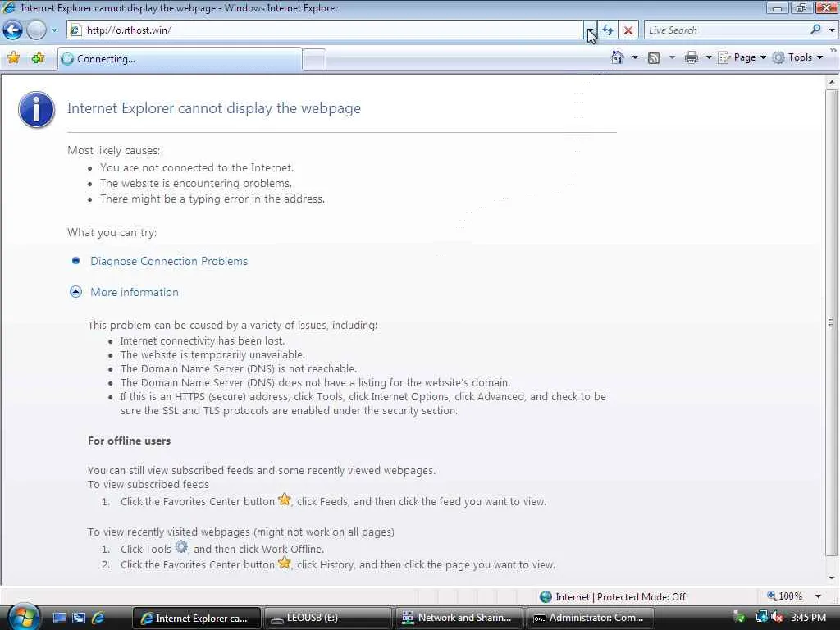Click the page icon in address bar
The width and height of the screenshot is (840, 630).
coord(76,30)
